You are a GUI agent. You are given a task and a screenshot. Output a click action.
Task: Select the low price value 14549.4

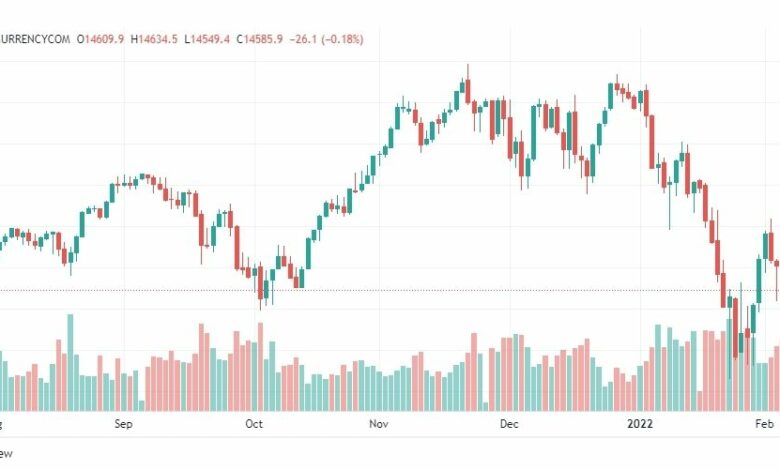210,39
